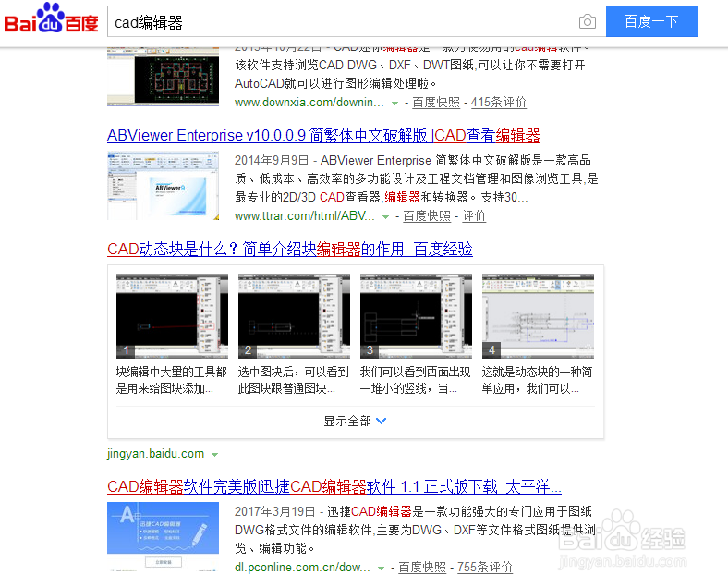Expand dropdown arrow next to jingyan.baidu.com
The height and width of the screenshot is (587, 728).
[x=214, y=455]
